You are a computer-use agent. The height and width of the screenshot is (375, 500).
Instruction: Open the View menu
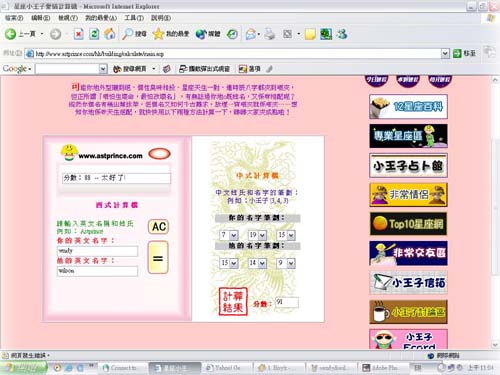pyautogui.click(x=68, y=18)
